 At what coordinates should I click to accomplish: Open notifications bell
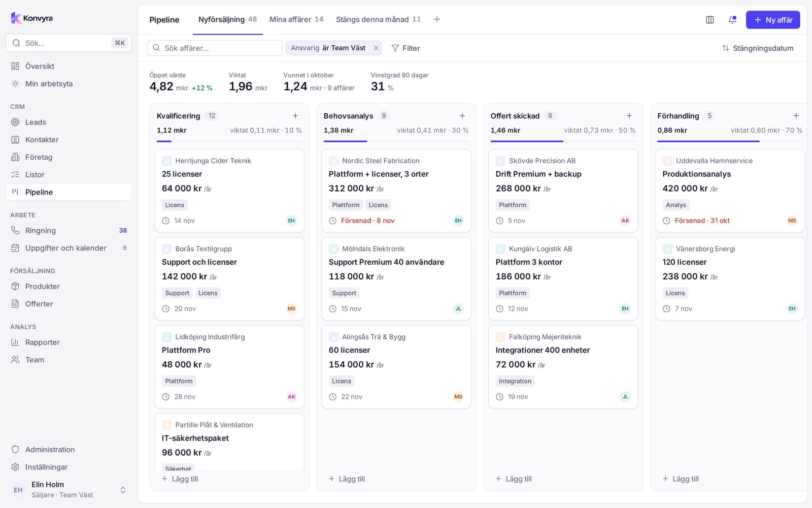(732, 20)
